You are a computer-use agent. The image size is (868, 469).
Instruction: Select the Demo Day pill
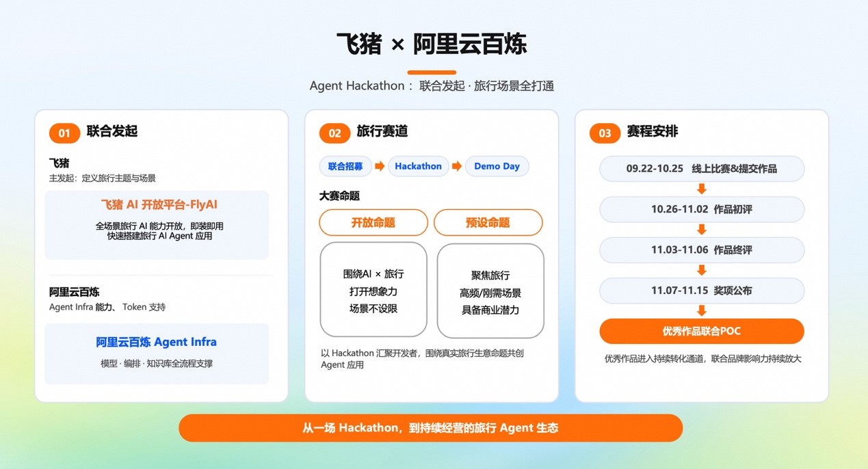click(497, 166)
